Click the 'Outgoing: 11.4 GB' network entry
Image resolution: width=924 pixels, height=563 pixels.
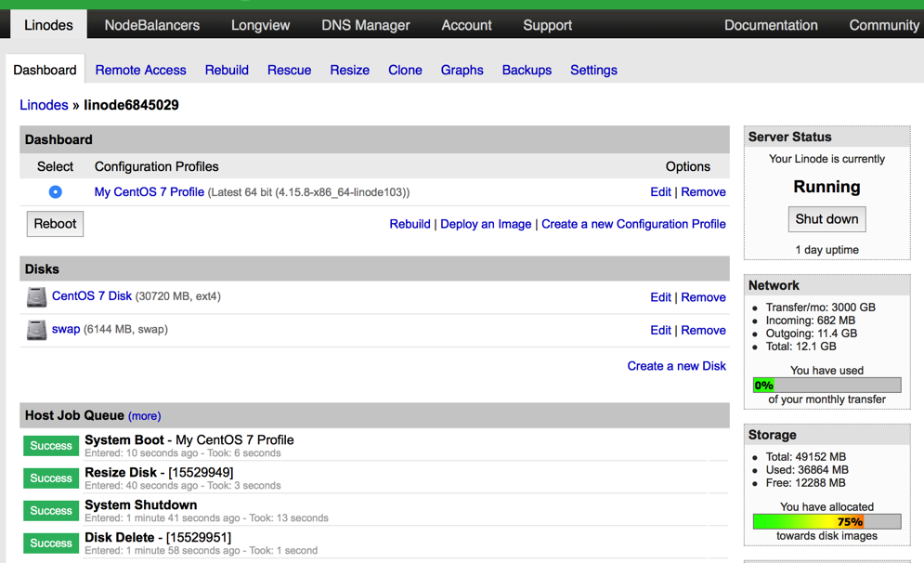point(812,334)
